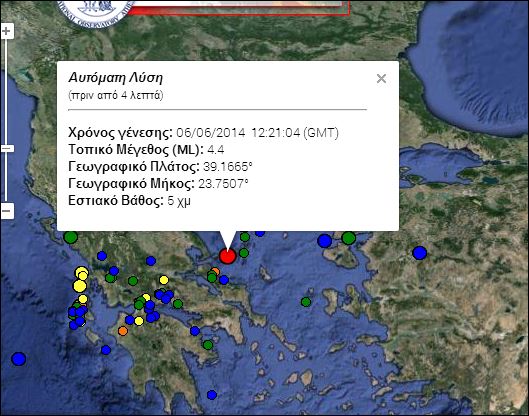The image size is (529, 416).
Task: Click the latitude value 39.1665°
Action: click(228, 167)
